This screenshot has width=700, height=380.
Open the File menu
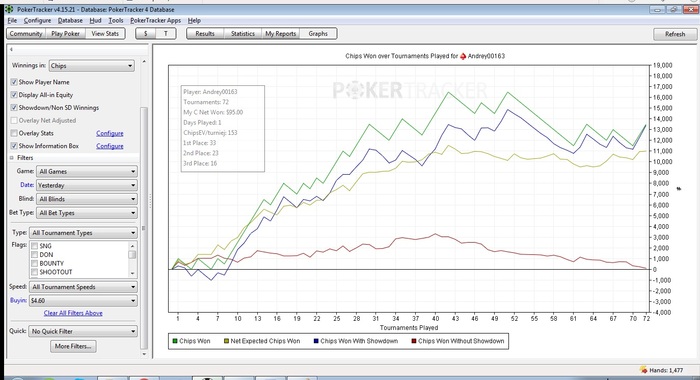tap(12, 21)
